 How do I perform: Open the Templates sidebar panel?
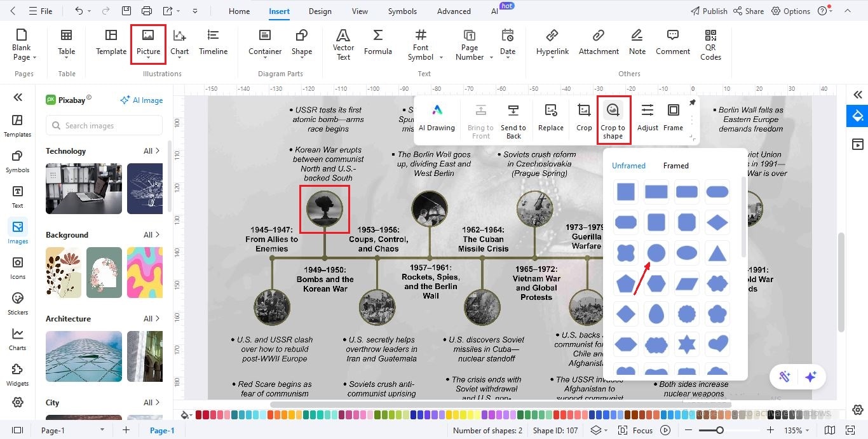point(17,126)
